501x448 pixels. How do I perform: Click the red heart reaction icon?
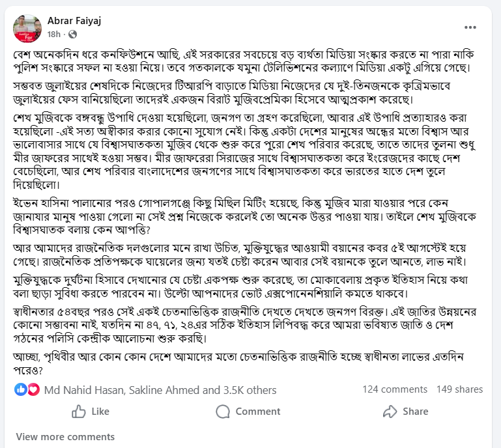click(x=33, y=389)
